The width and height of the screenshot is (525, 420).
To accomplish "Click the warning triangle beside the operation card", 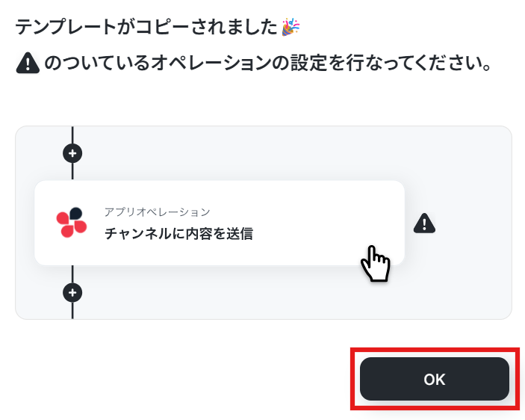I will 424,223.
